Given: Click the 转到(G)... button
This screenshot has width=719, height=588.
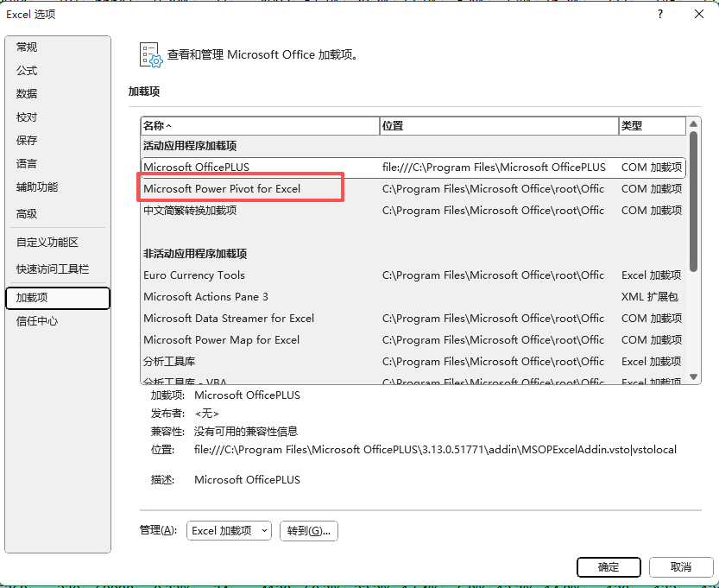Looking at the screenshot, I should [x=309, y=530].
